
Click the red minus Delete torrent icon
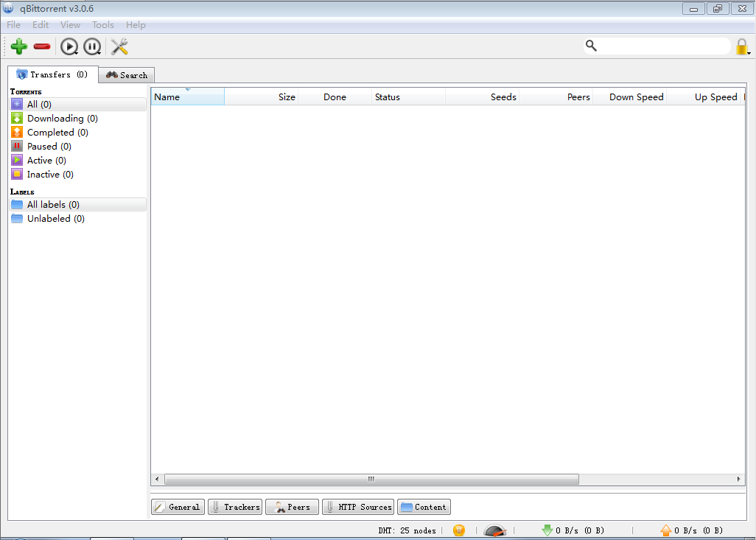coord(42,46)
